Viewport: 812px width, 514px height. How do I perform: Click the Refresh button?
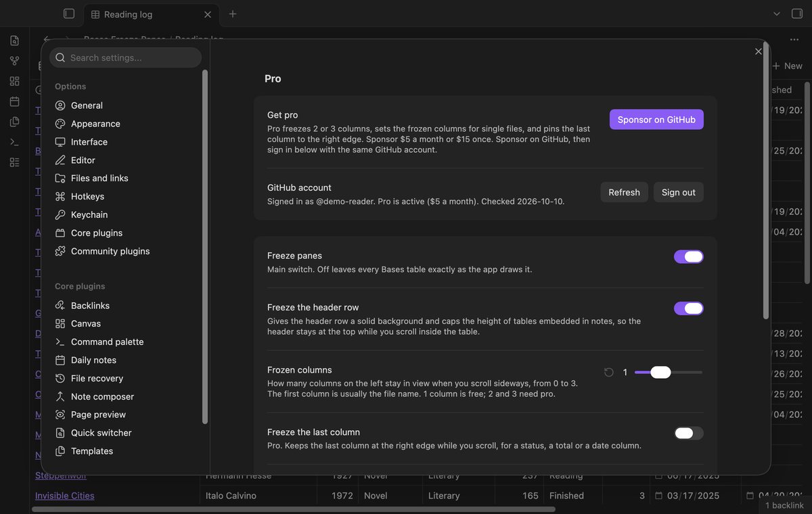click(x=624, y=192)
